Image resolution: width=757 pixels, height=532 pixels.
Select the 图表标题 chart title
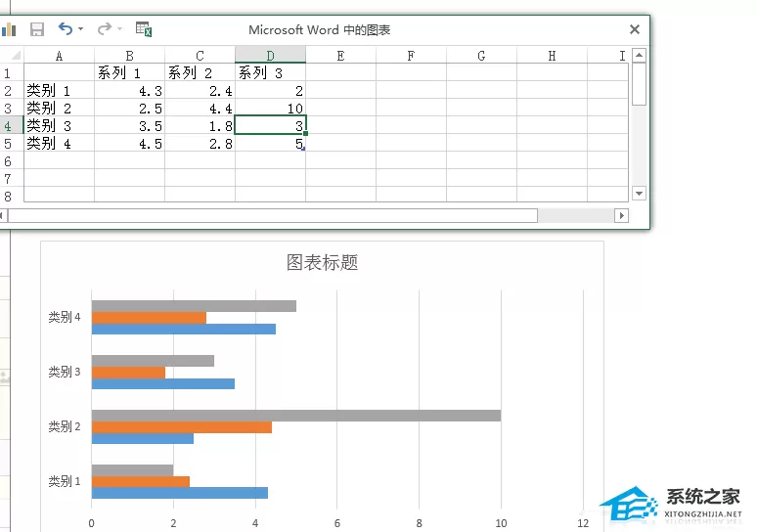pyautogui.click(x=322, y=263)
